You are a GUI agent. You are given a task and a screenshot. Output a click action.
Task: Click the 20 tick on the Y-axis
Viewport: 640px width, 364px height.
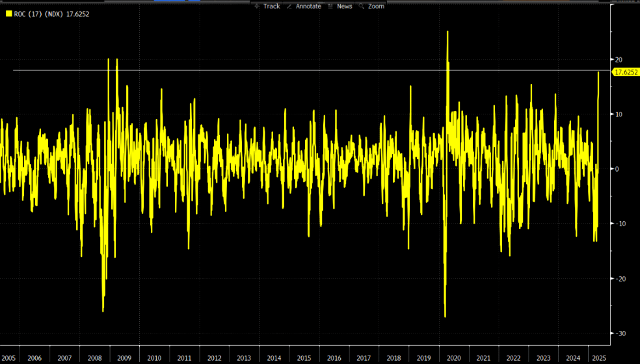click(x=618, y=60)
